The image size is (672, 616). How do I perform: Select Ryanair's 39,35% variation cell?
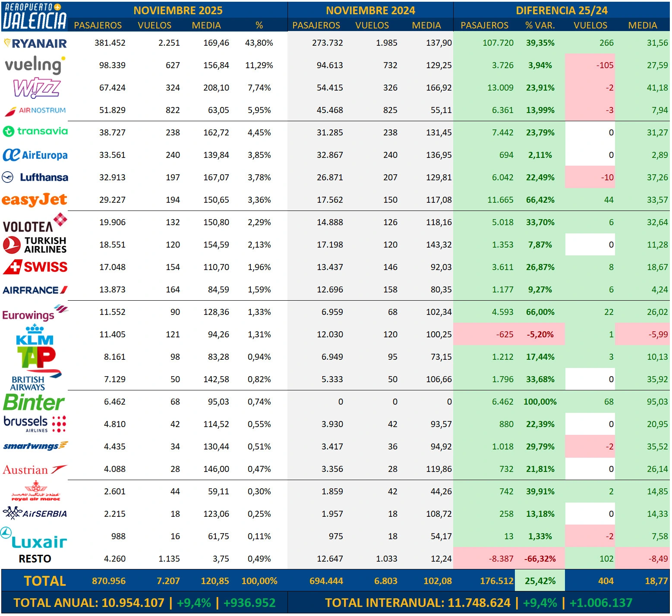coord(540,43)
